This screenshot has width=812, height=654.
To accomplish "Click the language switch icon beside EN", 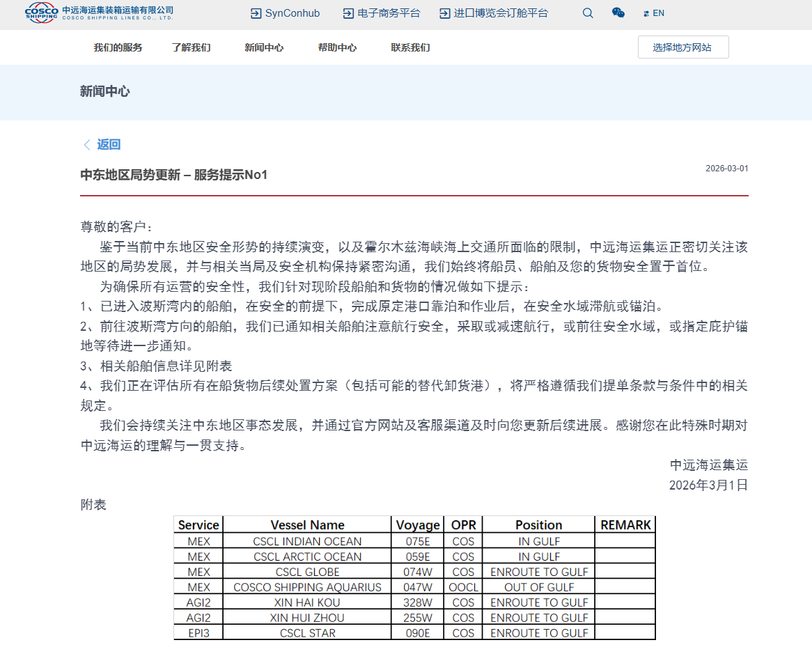I will coord(646,14).
